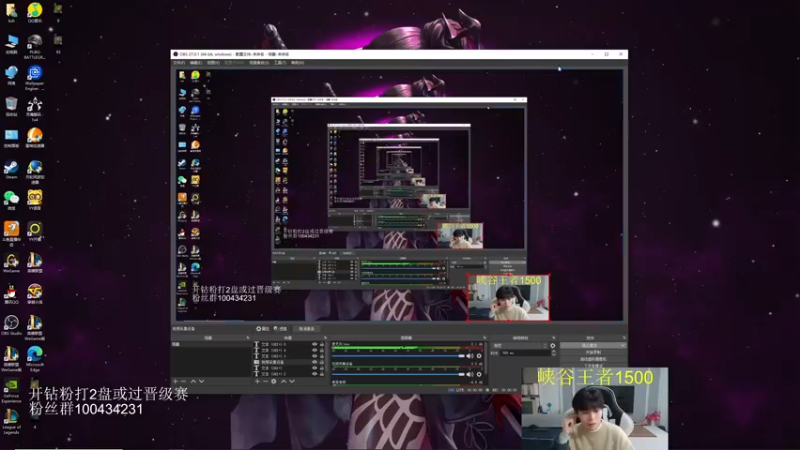Image resolution: width=800 pixels, height=450 pixels.
Task: Open the 腾讯QQ desktop shortcut
Action: pos(11,294)
